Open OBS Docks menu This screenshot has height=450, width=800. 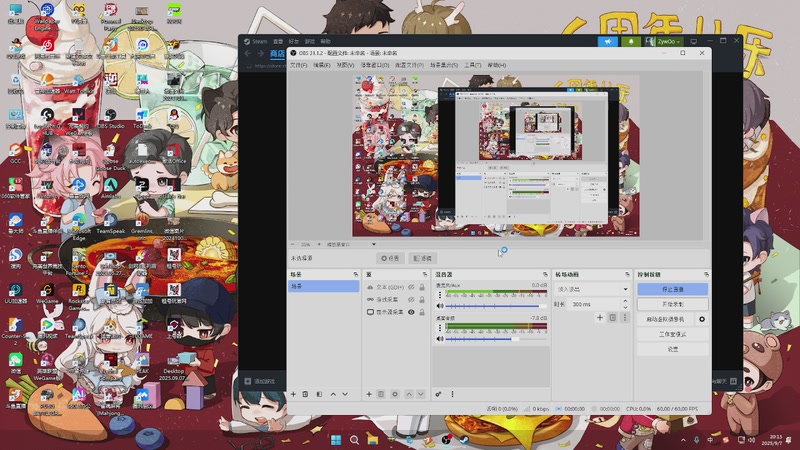click(x=374, y=65)
